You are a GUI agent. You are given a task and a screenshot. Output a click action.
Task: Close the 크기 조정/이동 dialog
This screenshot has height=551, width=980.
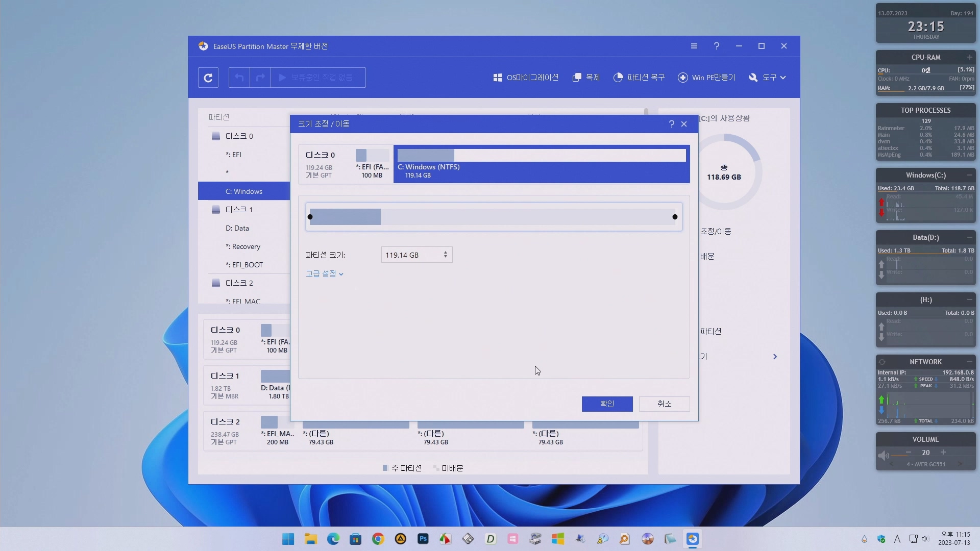(684, 124)
